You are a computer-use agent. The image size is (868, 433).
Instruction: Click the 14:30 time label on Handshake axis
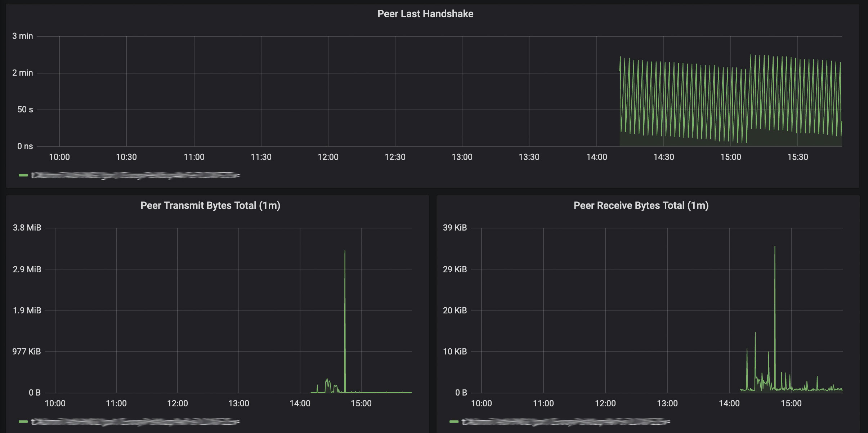tap(663, 157)
